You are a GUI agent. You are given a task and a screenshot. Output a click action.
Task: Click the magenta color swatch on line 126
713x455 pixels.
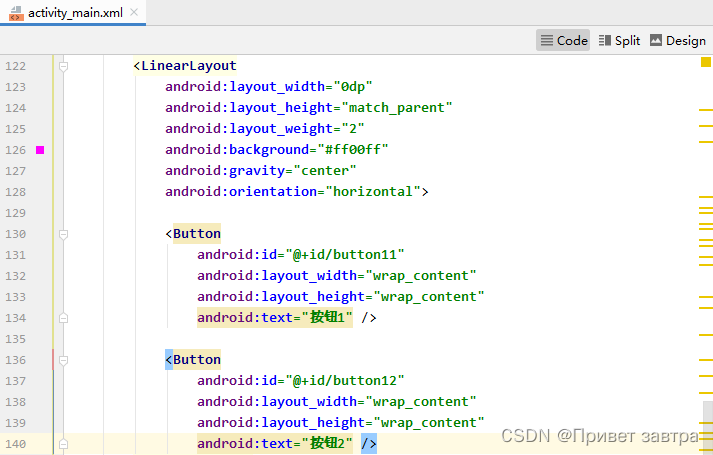click(40, 150)
